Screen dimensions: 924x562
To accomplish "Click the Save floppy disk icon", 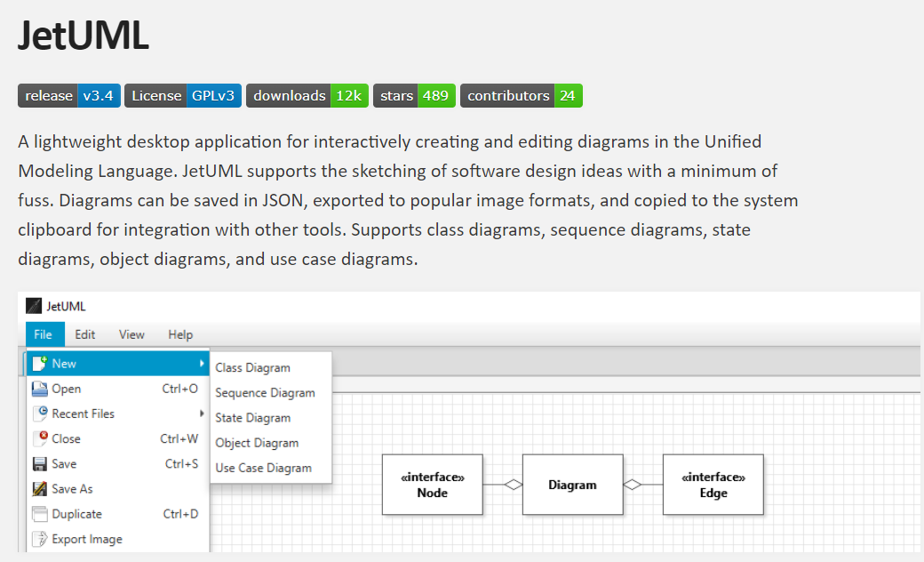I will point(39,464).
